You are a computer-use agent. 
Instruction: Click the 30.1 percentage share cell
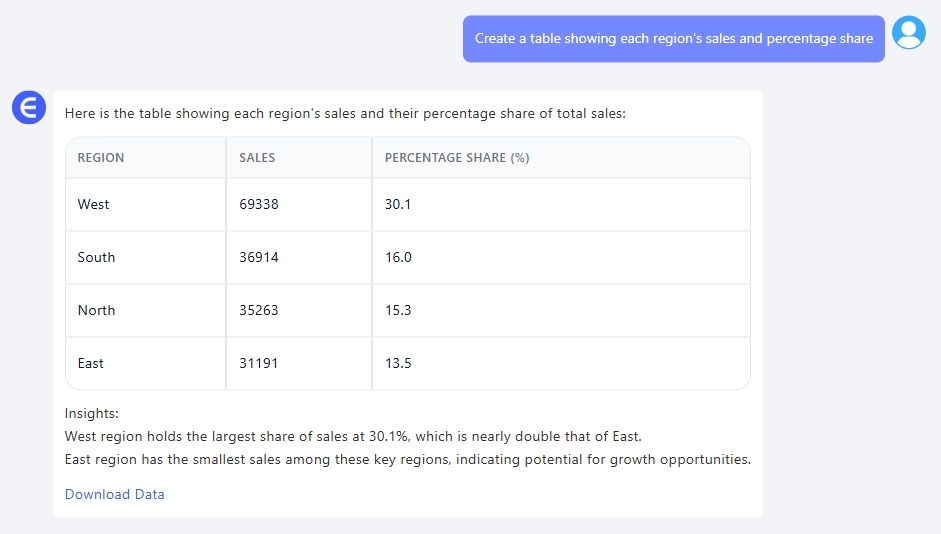398,204
